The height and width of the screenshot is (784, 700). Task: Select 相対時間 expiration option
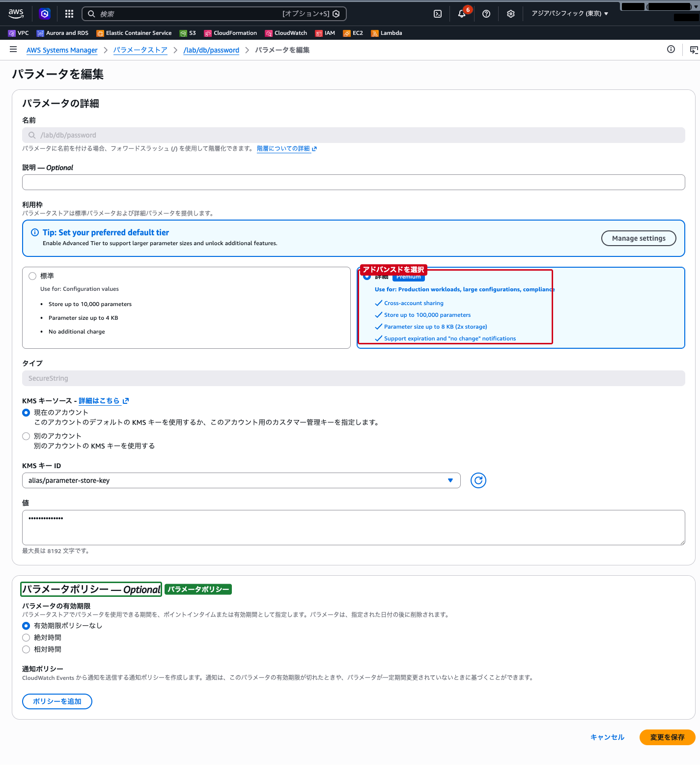coord(26,649)
